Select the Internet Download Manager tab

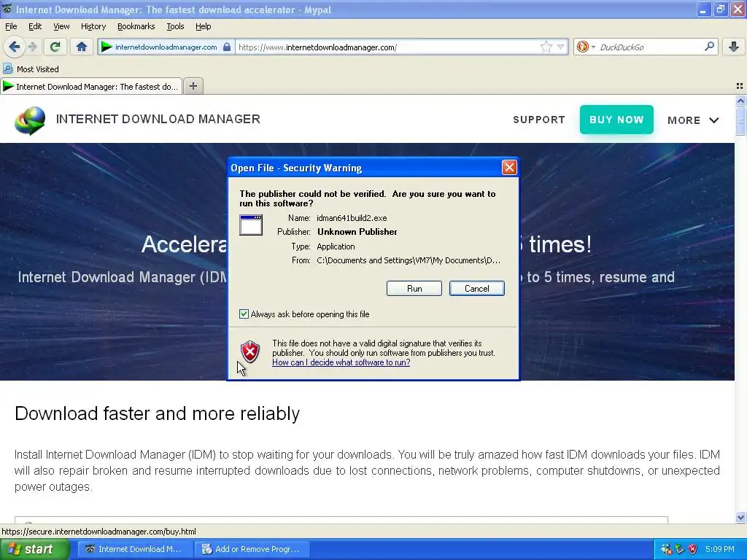(91, 86)
